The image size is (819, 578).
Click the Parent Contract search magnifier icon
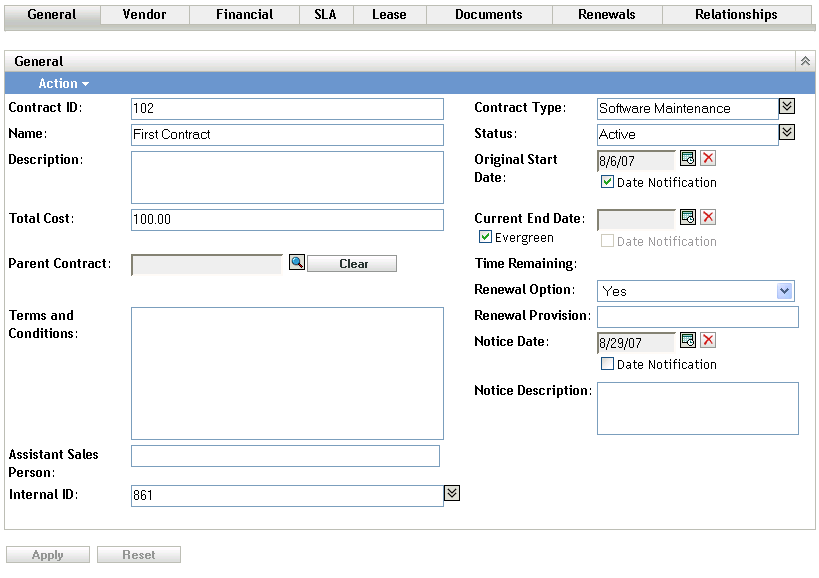[x=296, y=263]
